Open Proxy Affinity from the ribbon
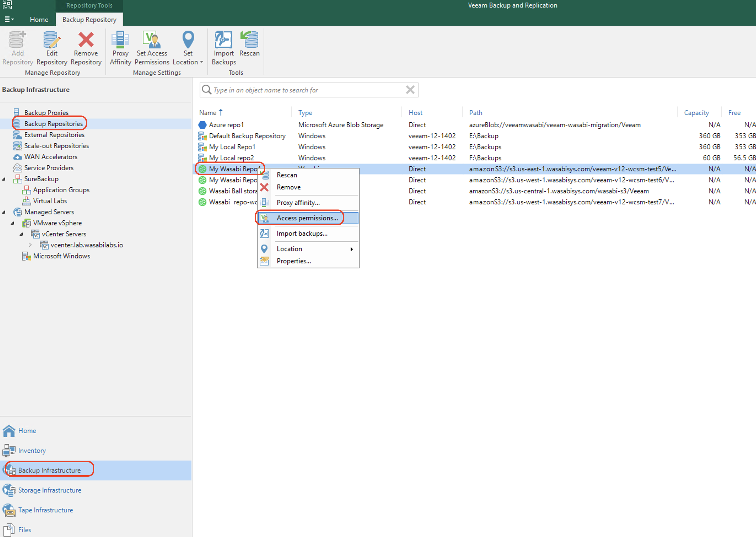The height and width of the screenshot is (537, 756). pos(120,48)
